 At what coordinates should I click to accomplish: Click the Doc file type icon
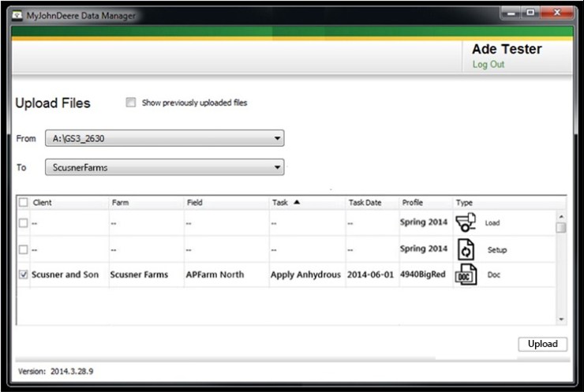[x=466, y=275]
